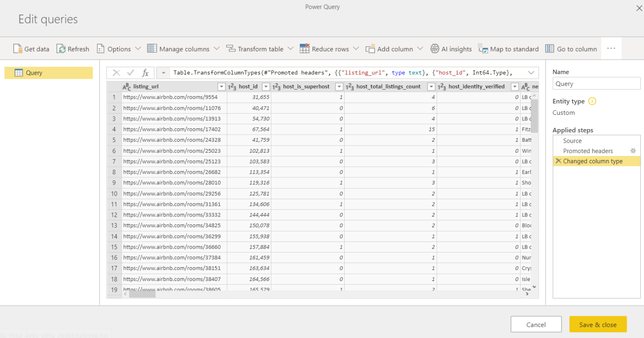This screenshot has height=338, width=644.
Task: Open the ellipsis overflow menu
Action: tap(611, 48)
